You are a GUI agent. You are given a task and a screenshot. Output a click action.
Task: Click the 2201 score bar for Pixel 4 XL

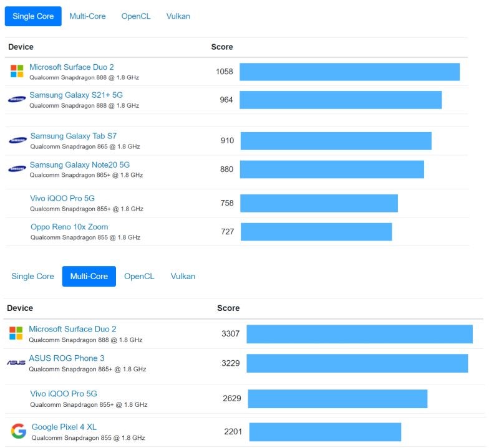(x=325, y=432)
